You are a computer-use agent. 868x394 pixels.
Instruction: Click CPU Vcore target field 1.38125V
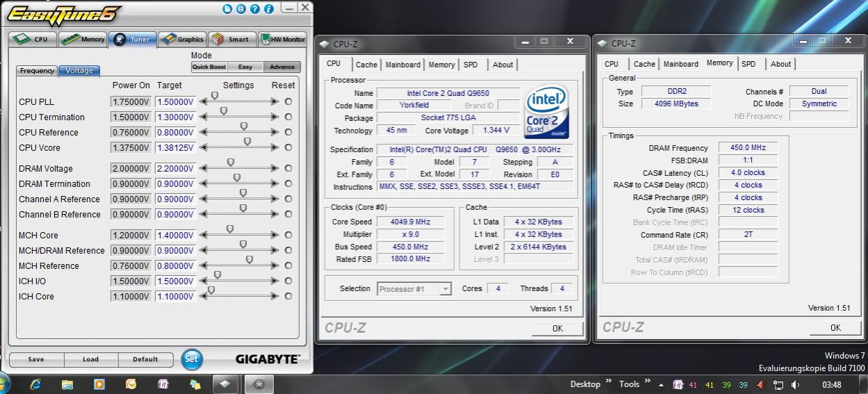point(175,147)
